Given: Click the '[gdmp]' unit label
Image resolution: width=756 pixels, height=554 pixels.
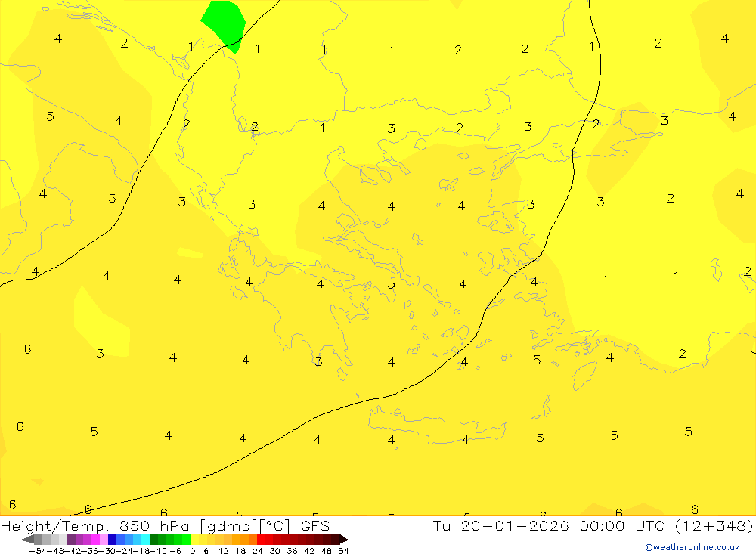Looking at the screenshot, I should (229, 527).
